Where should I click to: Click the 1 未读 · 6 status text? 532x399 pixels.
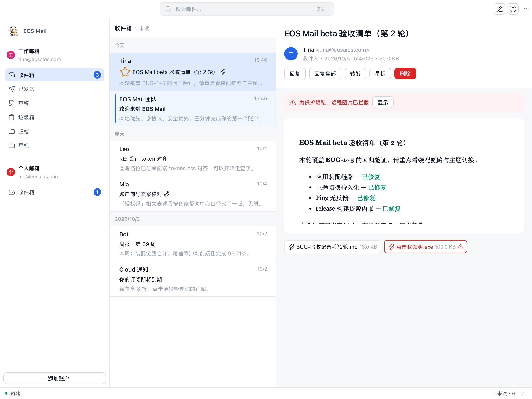coord(504,393)
